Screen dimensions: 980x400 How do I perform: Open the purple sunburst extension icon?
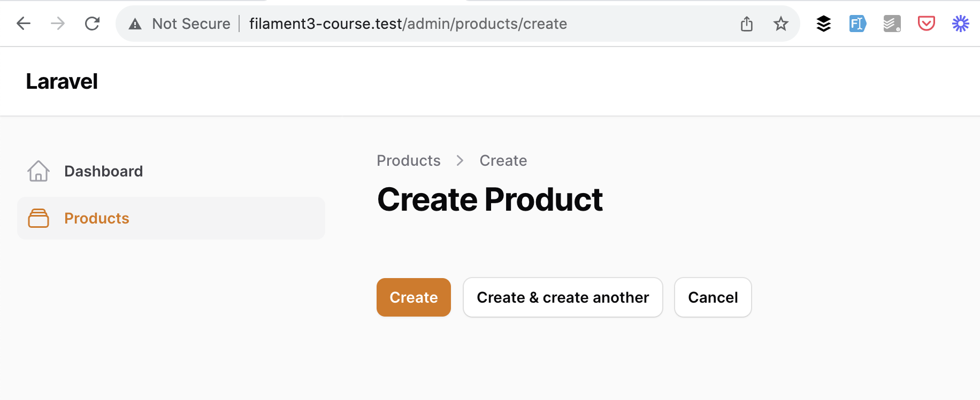click(961, 24)
